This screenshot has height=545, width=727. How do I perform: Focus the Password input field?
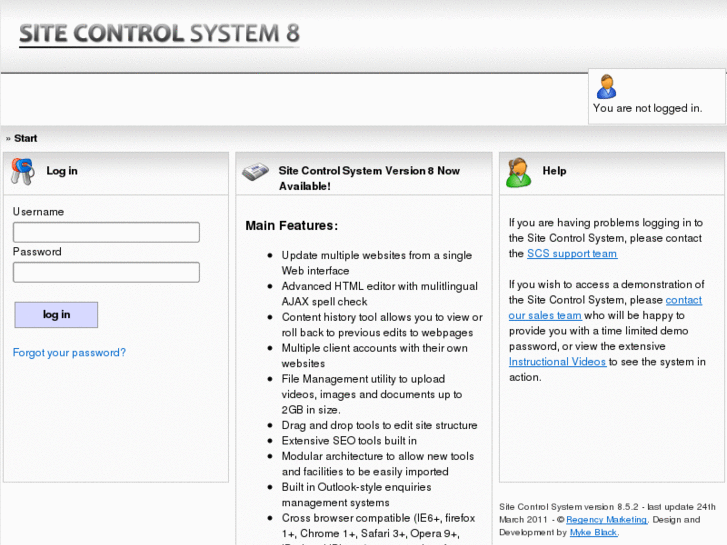point(106,272)
